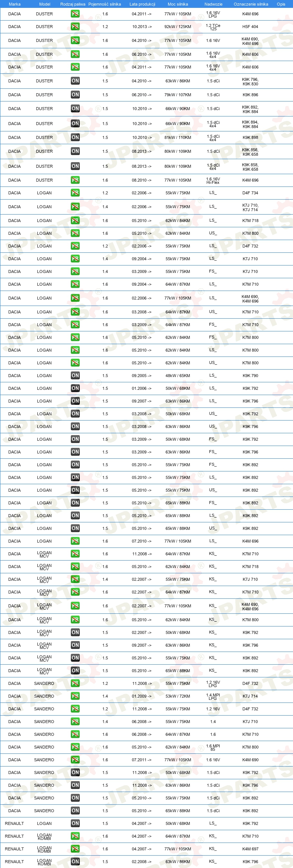Click the petrol icon in the H5F 404 row
Image resolution: width=293 pixels, height=868 pixels.
pyautogui.click(x=75, y=27)
